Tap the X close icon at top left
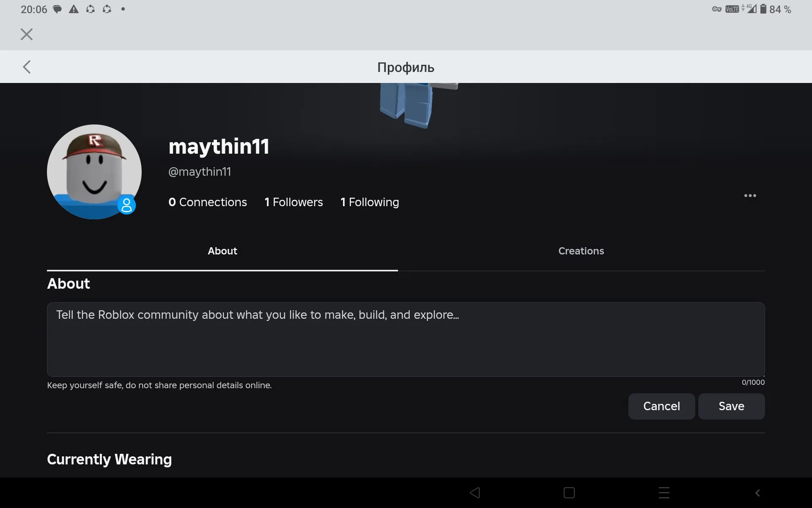The height and width of the screenshot is (508, 812). [x=27, y=34]
